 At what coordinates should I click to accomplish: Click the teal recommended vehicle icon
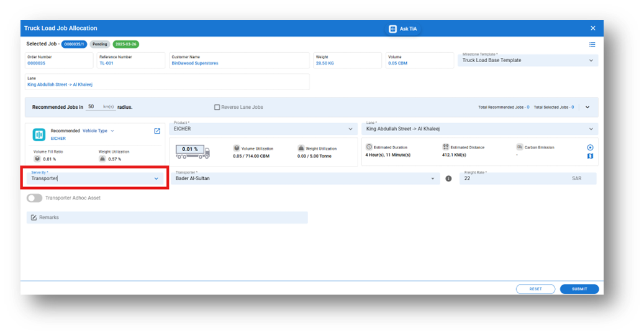click(39, 134)
